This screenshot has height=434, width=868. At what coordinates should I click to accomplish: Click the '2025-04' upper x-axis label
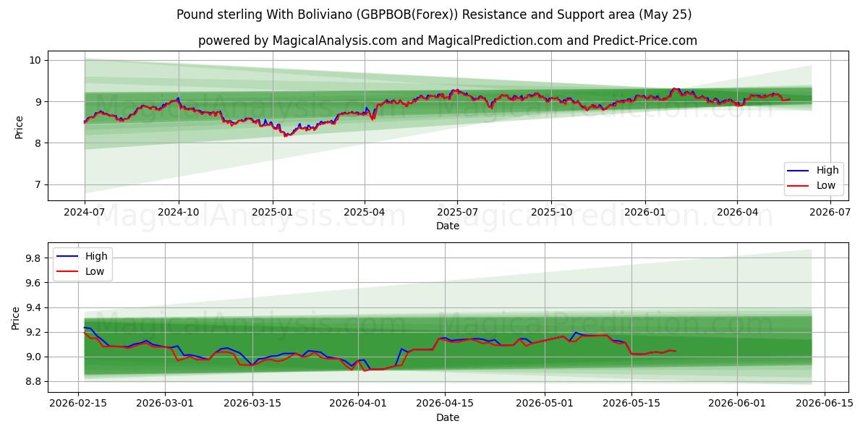[365, 213]
